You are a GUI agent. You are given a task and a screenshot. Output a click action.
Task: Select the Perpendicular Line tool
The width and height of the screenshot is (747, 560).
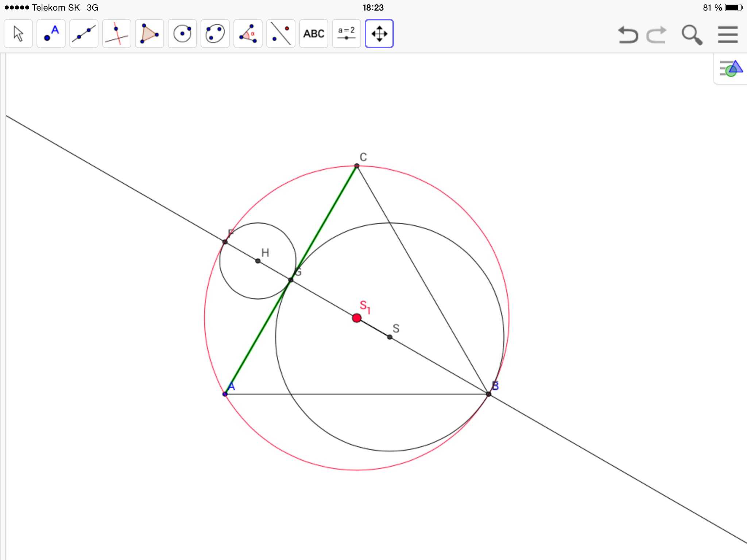pos(117,34)
